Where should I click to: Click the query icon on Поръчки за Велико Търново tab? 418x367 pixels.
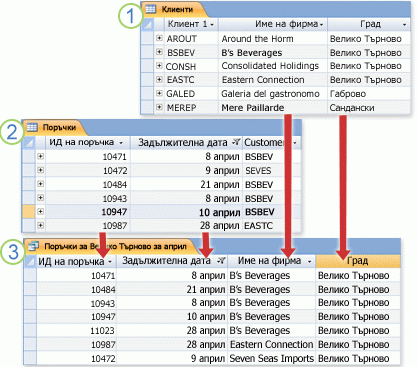point(33,246)
